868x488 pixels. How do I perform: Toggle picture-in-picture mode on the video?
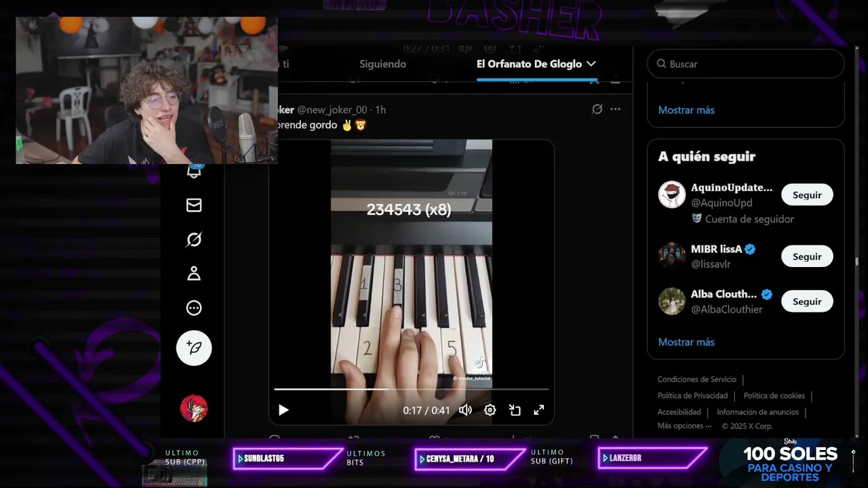click(515, 410)
